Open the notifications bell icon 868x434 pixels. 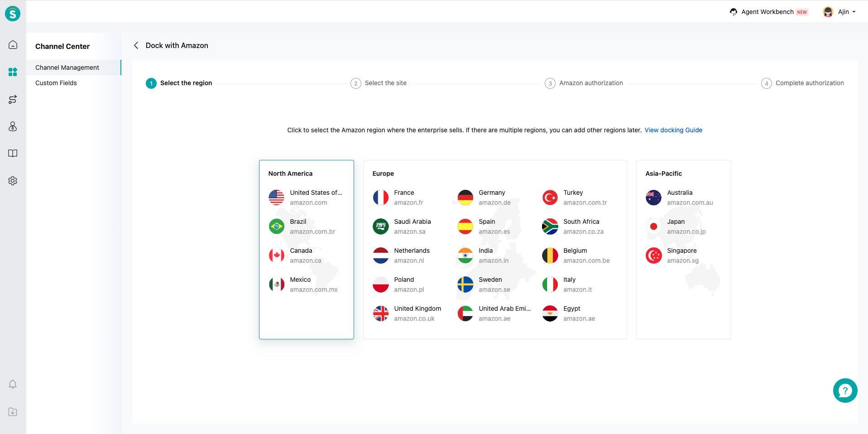point(13,384)
